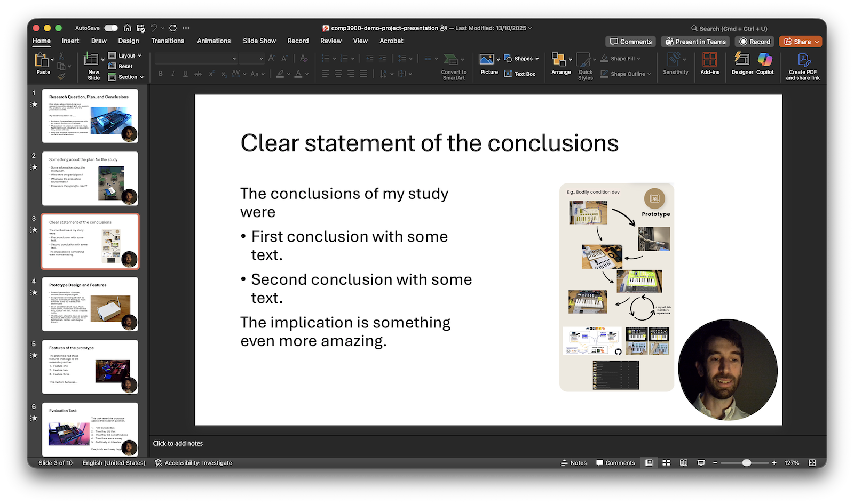Image resolution: width=854 pixels, height=504 pixels.
Task: Click the Present in Teams button
Action: 695,41
